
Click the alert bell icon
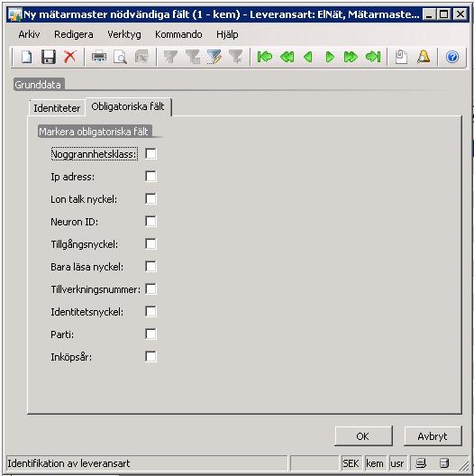coord(424,57)
